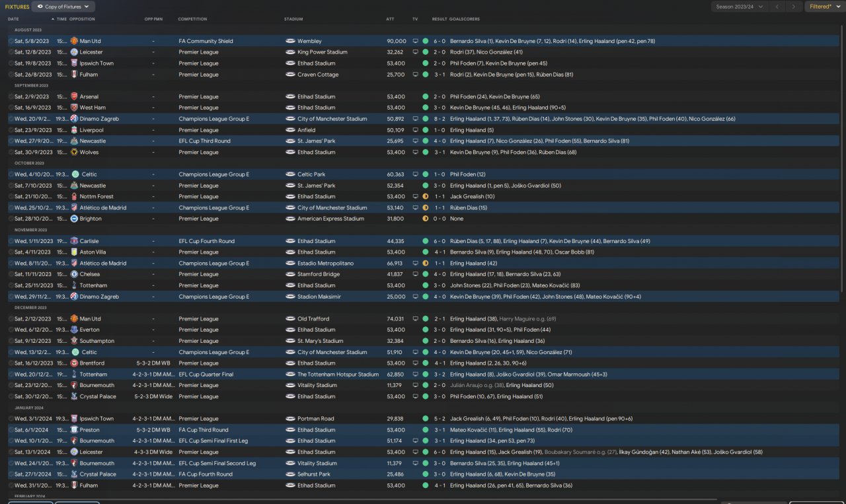The height and width of the screenshot is (504, 846).
Task: Click the 90,000 attendance figure
Action: [x=397, y=41]
